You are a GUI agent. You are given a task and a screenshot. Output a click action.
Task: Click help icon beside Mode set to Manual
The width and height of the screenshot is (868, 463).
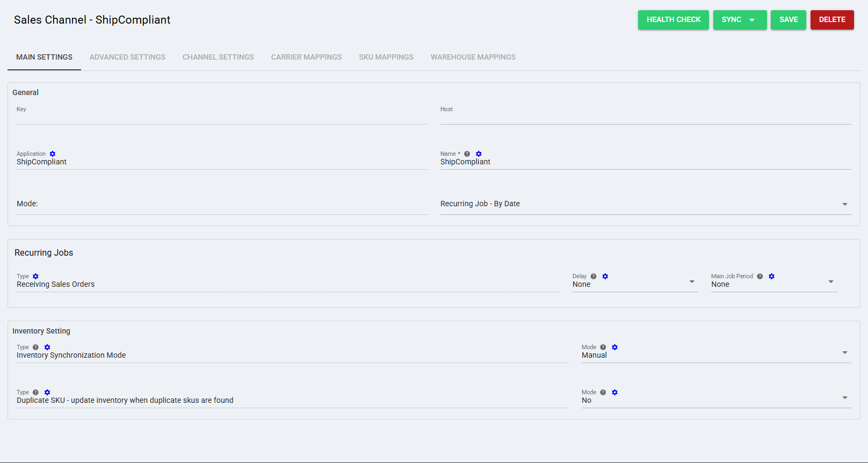[603, 348]
